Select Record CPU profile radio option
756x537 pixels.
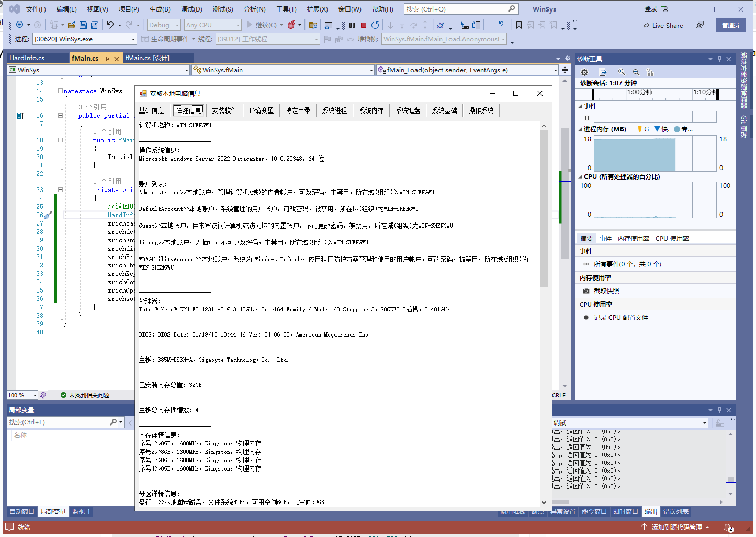click(x=586, y=318)
